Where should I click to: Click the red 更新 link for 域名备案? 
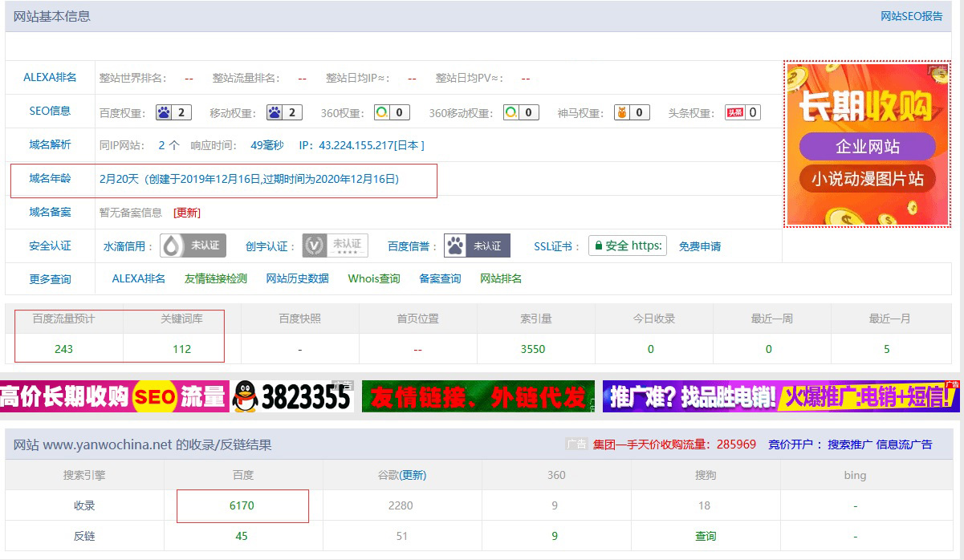[187, 213]
